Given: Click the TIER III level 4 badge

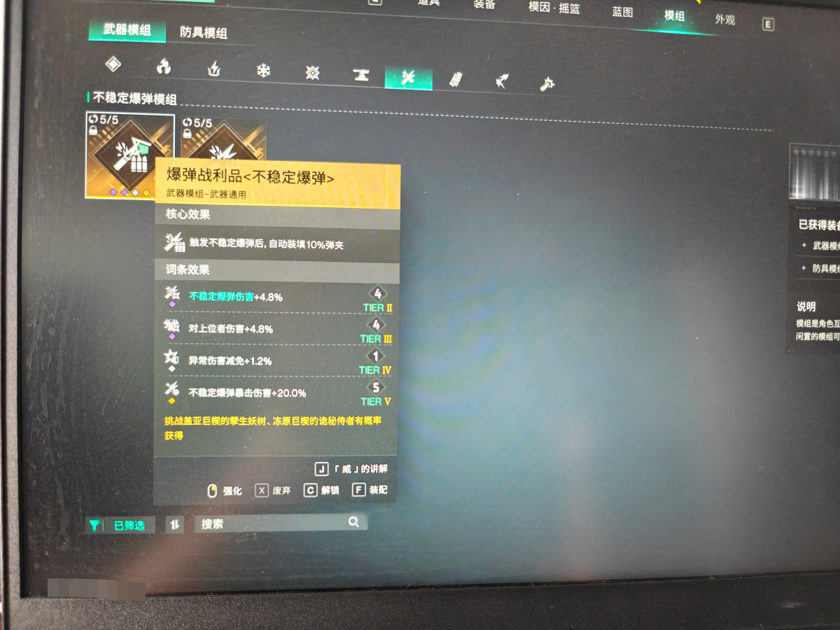Looking at the screenshot, I should pyautogui.click(x=377, y=330).
